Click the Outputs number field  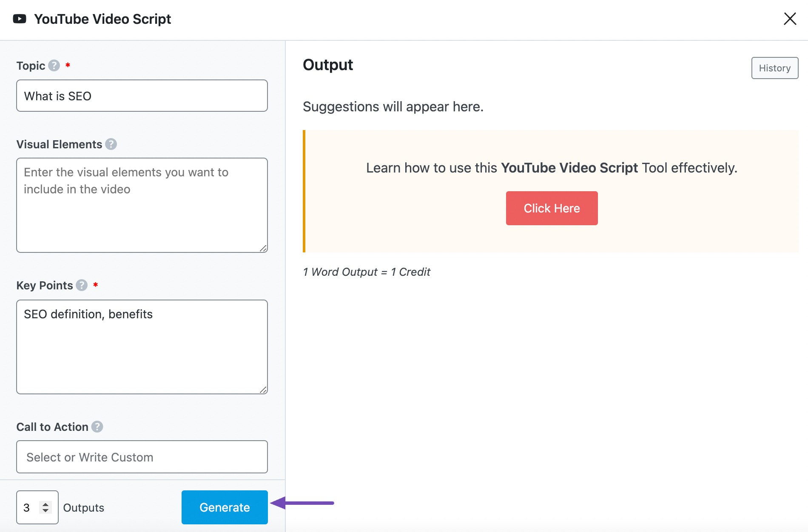(x=37, y=507)
